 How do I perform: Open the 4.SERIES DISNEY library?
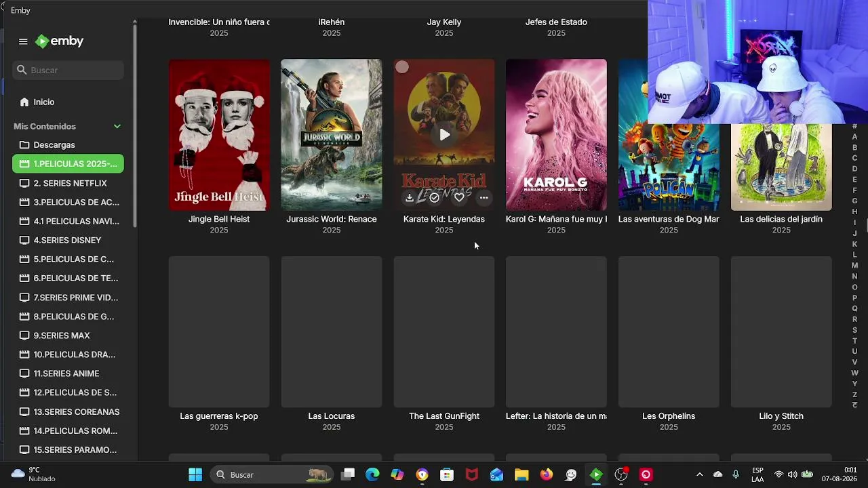click(68, 240)
